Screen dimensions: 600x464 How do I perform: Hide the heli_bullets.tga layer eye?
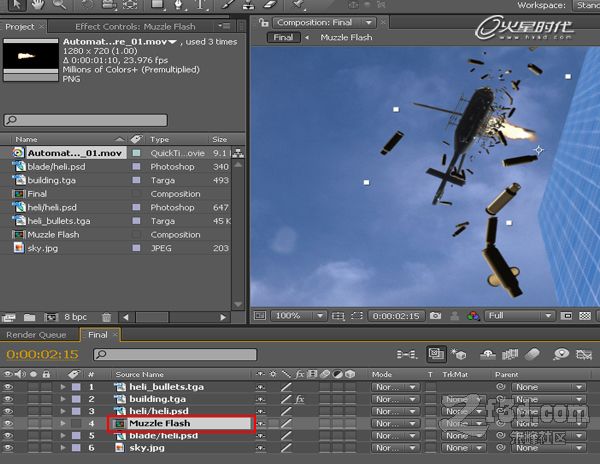coord(8,387)
